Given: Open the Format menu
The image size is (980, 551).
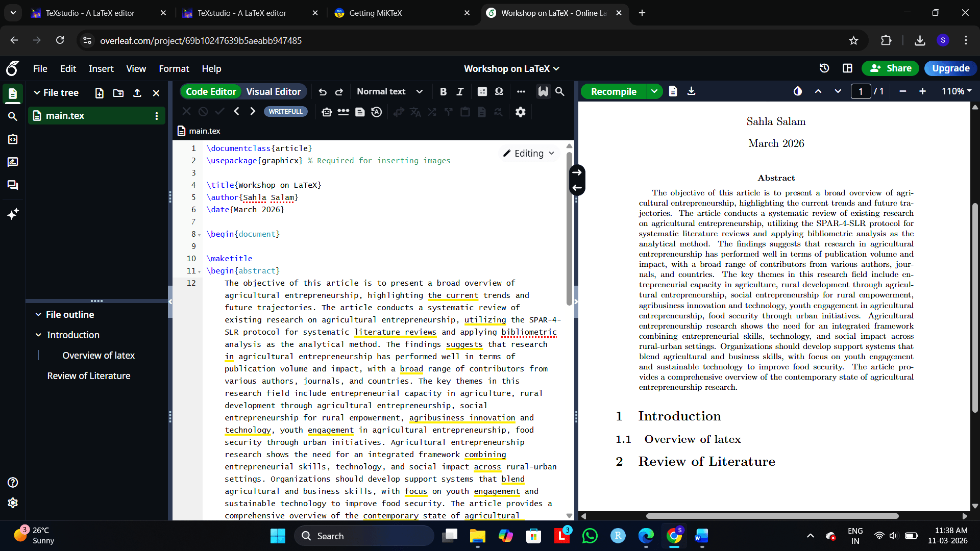Looking at the screenshot, I should pos(174,69).
